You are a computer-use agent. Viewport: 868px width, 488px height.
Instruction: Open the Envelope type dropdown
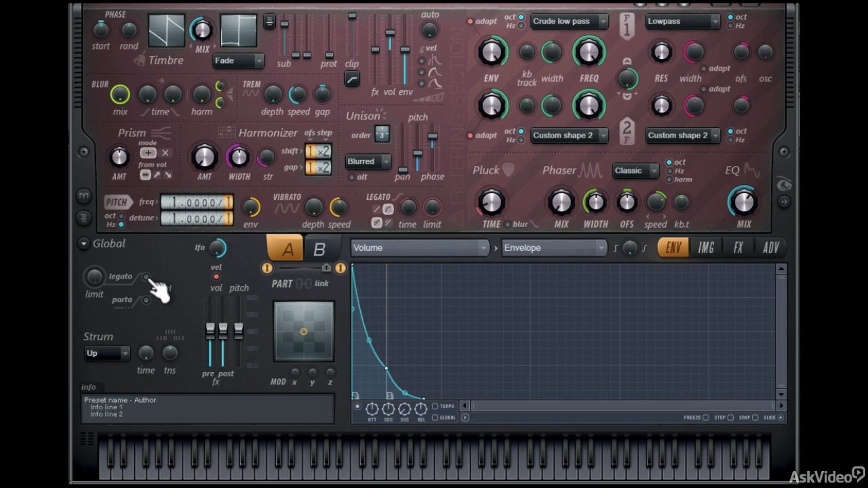coord(554,248)
